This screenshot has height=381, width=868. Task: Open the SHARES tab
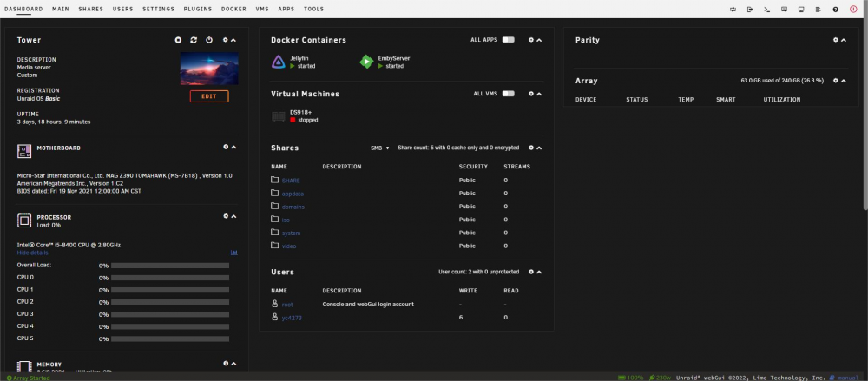tap(91, 9)
